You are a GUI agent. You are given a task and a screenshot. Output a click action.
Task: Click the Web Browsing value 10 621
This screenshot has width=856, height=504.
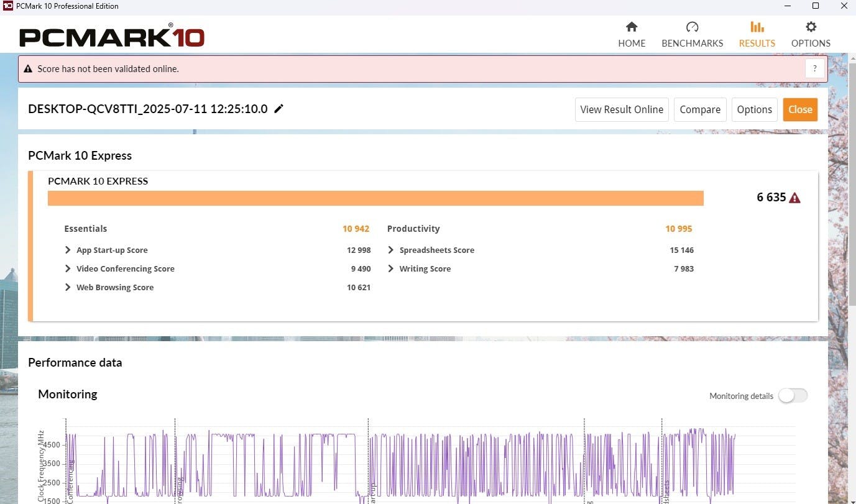point(359,287)
